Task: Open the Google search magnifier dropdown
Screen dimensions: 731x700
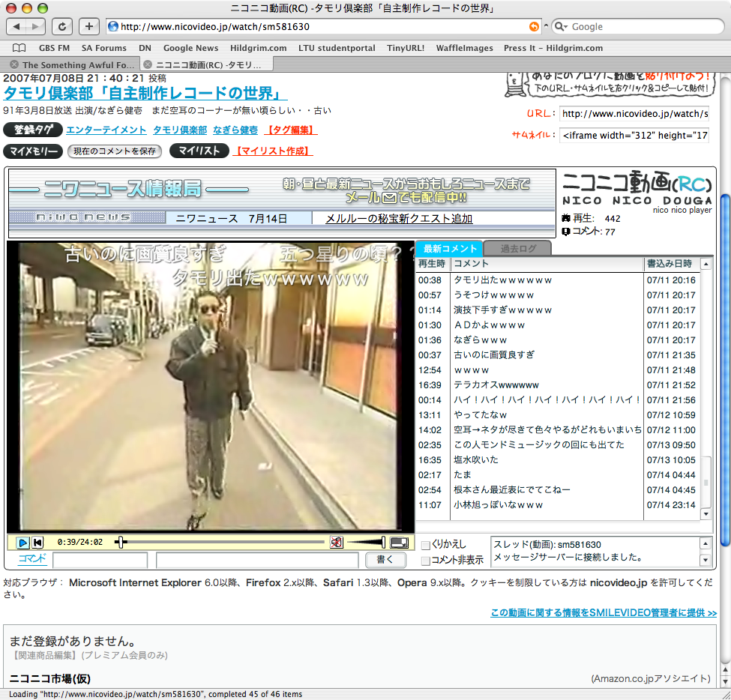Action: (562, 26)
